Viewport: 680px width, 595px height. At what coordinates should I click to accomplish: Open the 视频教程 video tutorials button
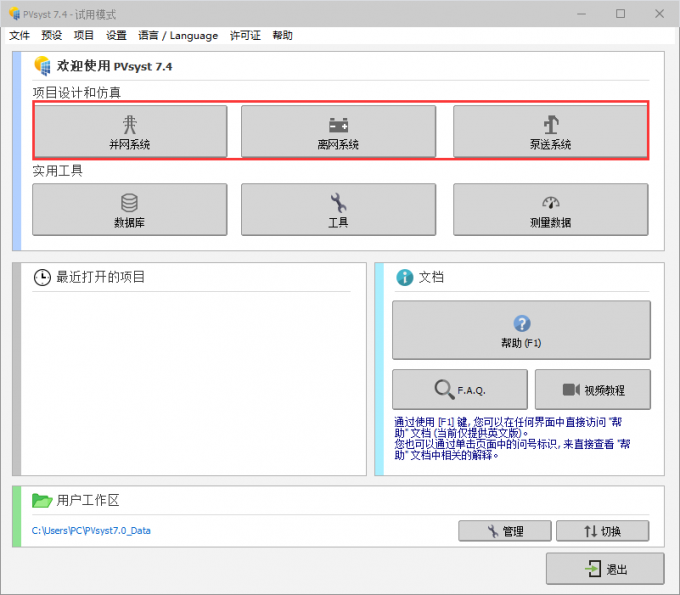(593, 389)
